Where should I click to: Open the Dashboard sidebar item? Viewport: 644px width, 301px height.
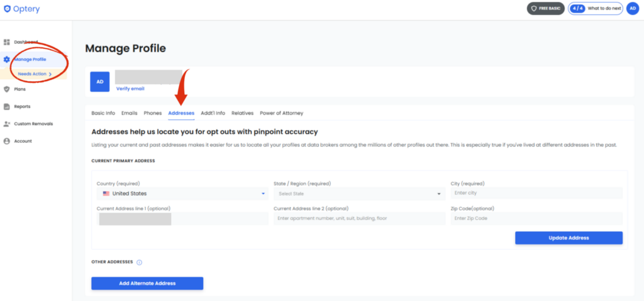25,42
